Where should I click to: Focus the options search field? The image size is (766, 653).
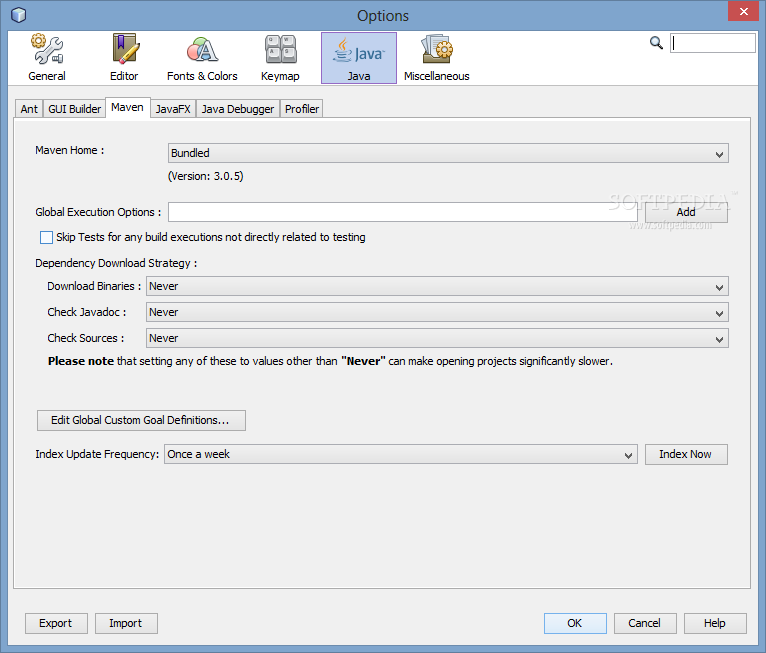pos(712,43)
